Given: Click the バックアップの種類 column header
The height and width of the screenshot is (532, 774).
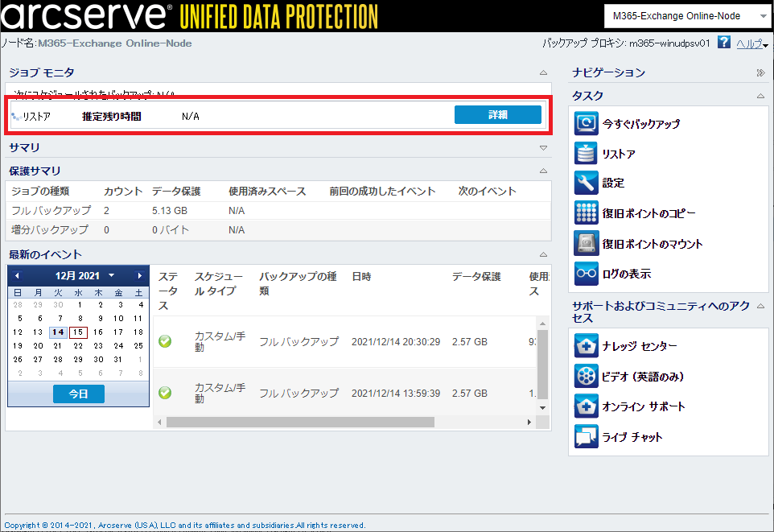Looking at the screenshot, I should 298,283.
